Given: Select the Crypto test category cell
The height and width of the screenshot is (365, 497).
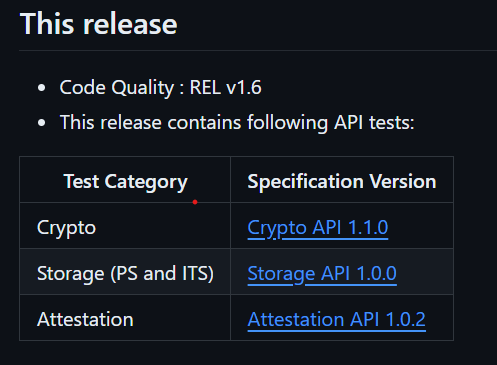Looking at the screenshot, I should [x=125, y=226].
